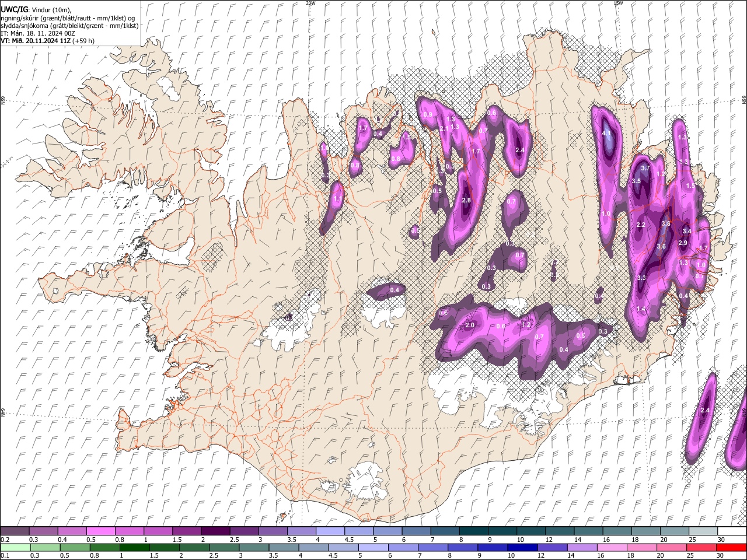The height and width of the screenshot is (560, 747).
Task: Click the 3.8 snowfall value in the east
Action: pos(665,223)
